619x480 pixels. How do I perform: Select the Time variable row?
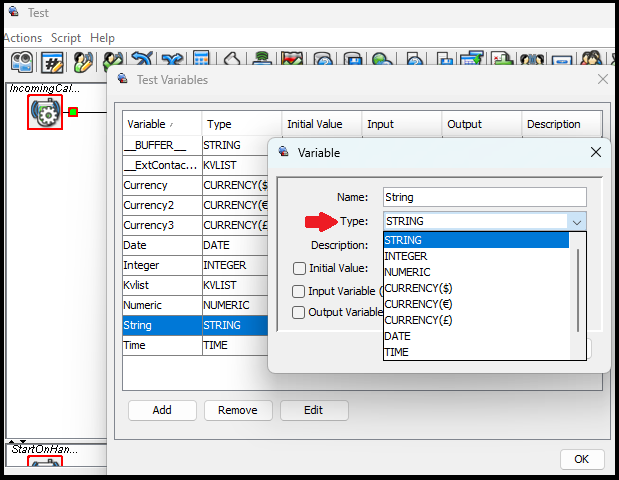[x=195, y=345]
